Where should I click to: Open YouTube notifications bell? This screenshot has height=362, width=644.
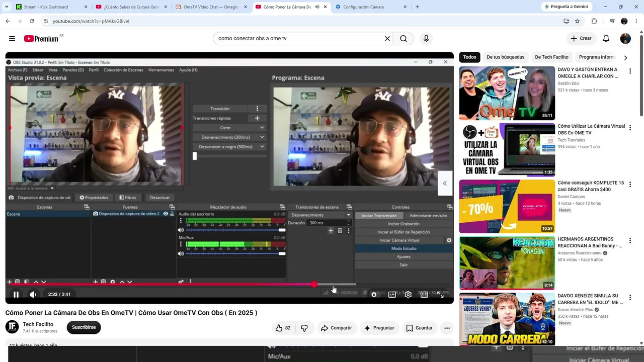click(606, 39)
